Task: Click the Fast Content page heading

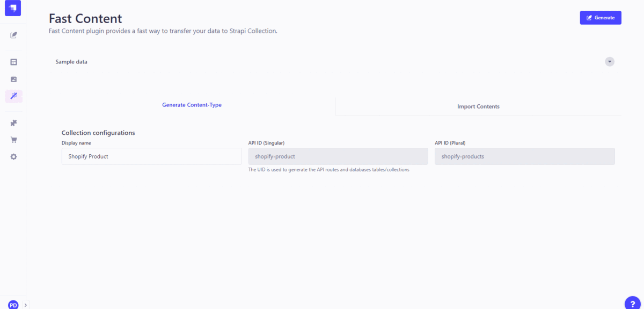Action: pos(85,19)
